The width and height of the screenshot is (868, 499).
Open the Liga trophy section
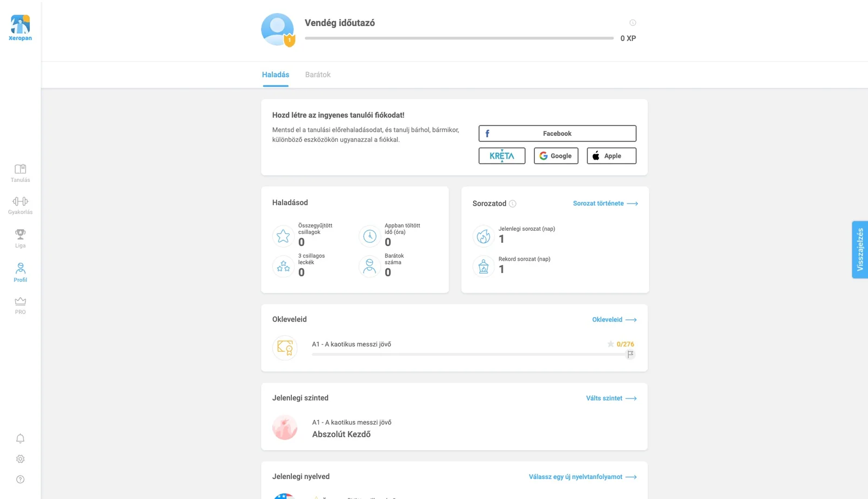point(20,238)
